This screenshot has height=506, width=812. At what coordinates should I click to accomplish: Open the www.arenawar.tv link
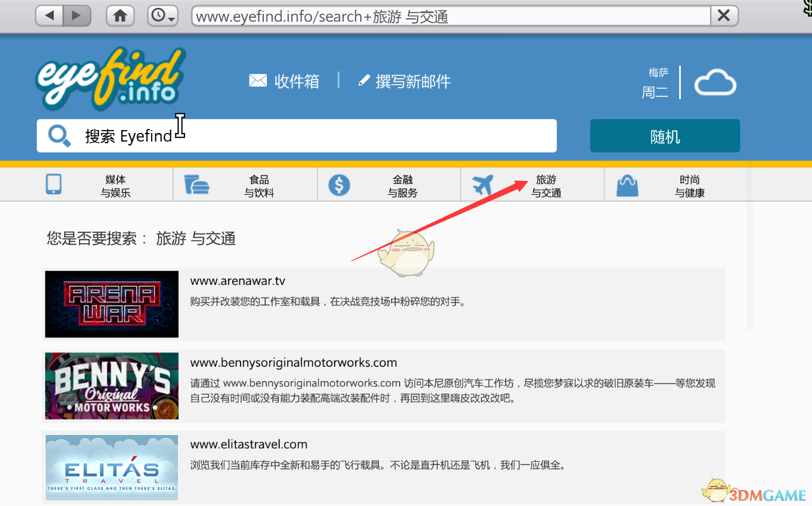click(238, 281)
